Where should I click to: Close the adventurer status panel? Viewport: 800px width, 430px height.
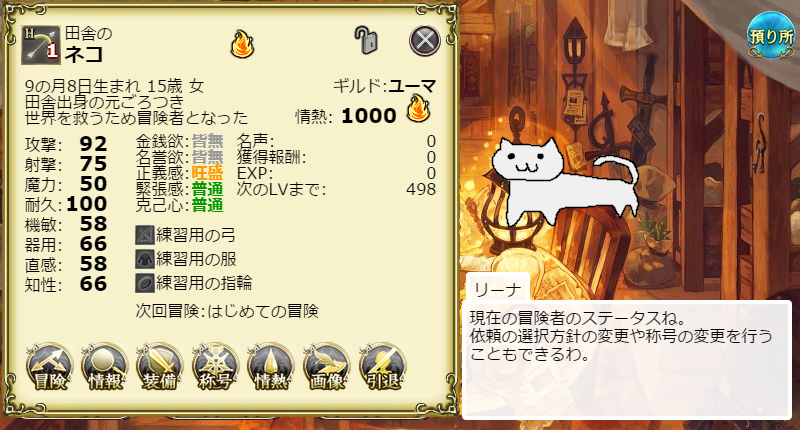(425, 41)
